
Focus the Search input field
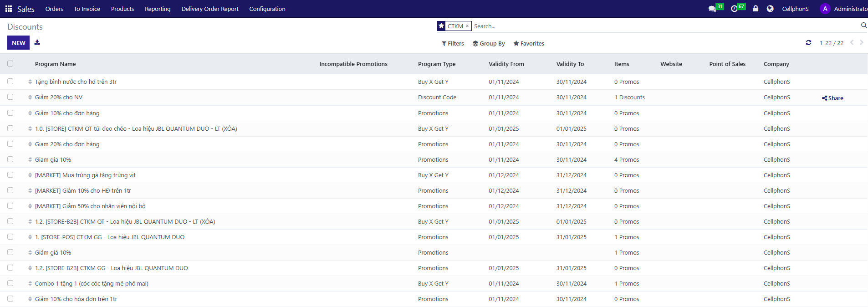[x=638, y=26]
